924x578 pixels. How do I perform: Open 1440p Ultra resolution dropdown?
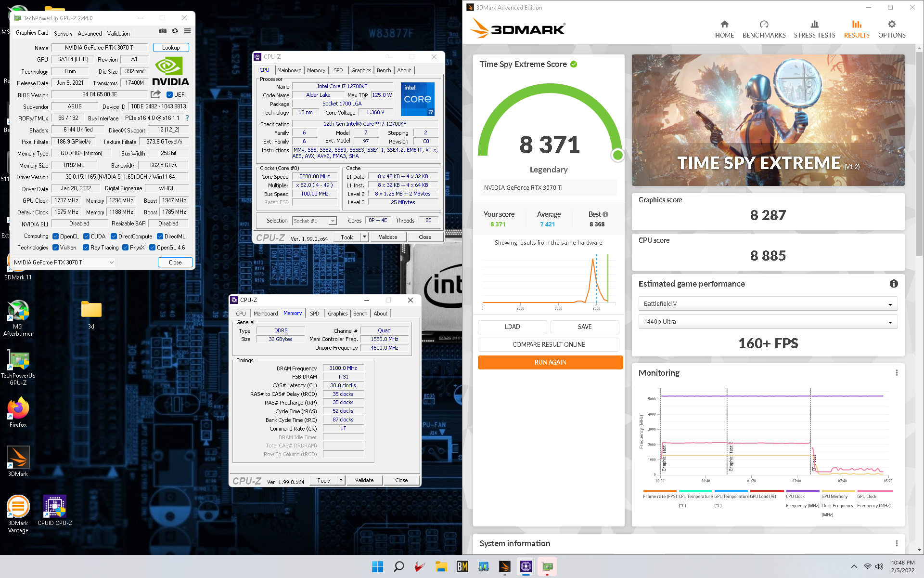[x=768, y=321]
